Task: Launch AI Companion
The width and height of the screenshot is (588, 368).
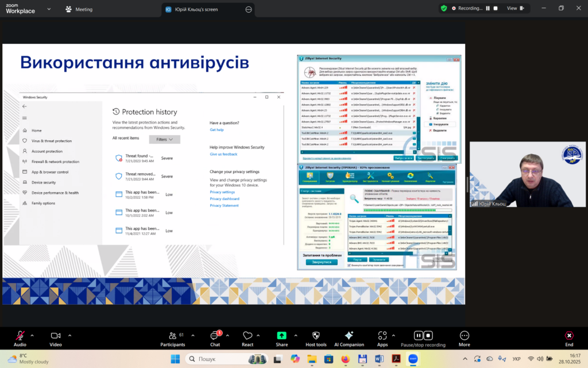Action: click(x=349, y=336)
